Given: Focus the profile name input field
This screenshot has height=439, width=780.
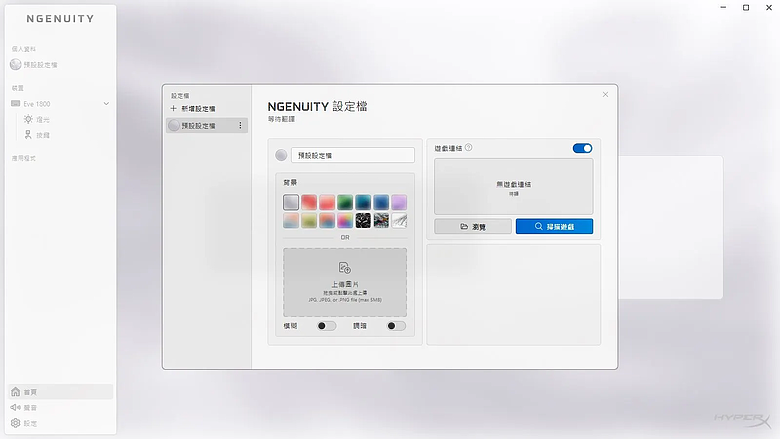Looking at the screenshot, I should coord(353,155).
